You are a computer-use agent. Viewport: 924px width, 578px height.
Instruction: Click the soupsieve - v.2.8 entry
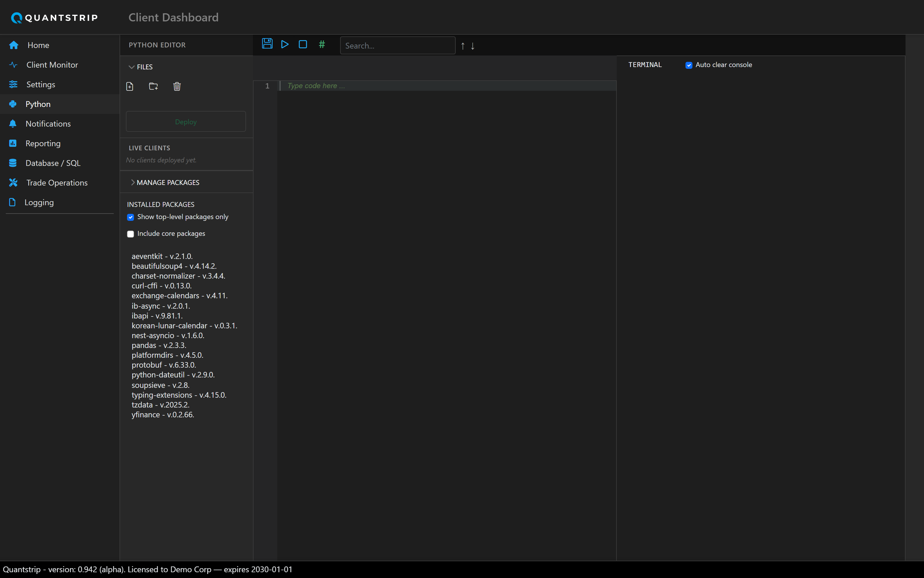161,385
